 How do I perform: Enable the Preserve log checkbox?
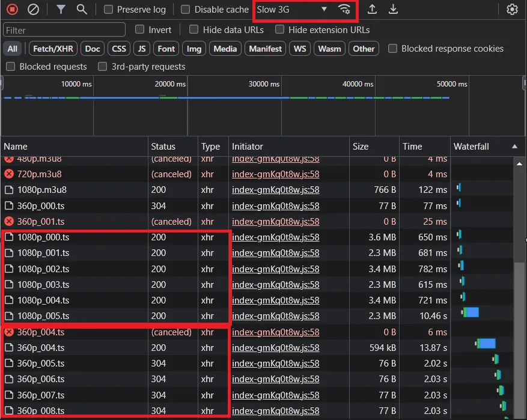[x=108, y=10]
